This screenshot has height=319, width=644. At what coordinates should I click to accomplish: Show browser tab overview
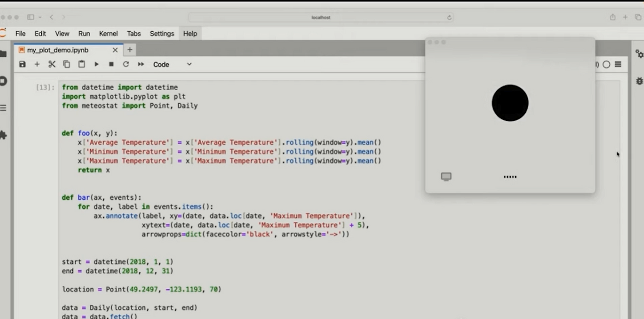tap(638, 17)
